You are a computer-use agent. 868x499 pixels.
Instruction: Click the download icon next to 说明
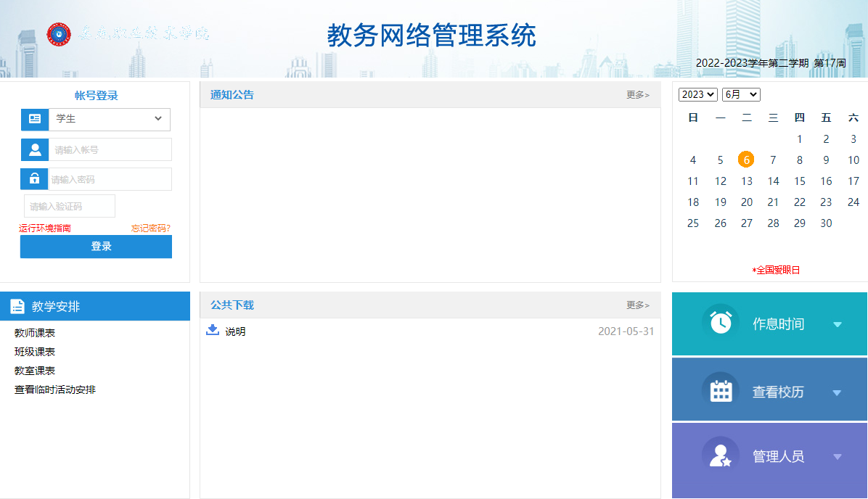pos(213,331)
